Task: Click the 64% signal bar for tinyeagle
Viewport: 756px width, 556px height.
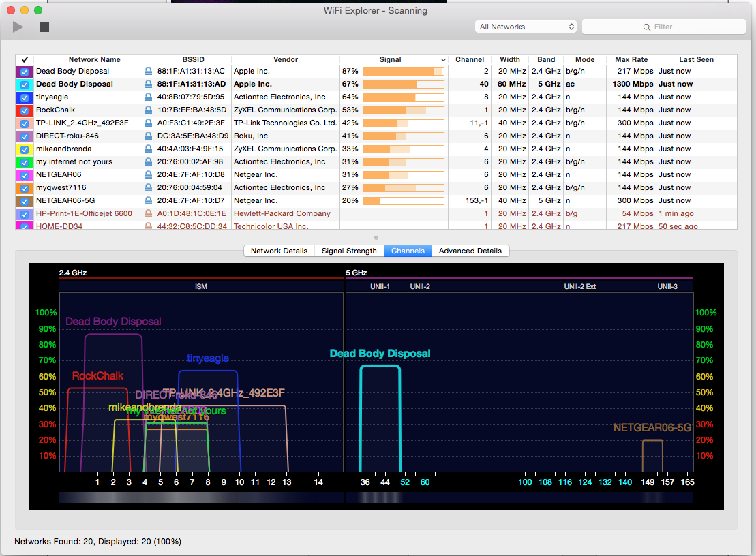Action: pyautogui.click(x=403, y=97)
